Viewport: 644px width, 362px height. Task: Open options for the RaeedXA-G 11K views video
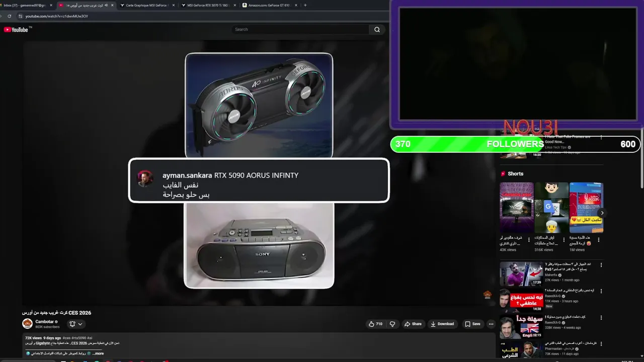(601, 291)
